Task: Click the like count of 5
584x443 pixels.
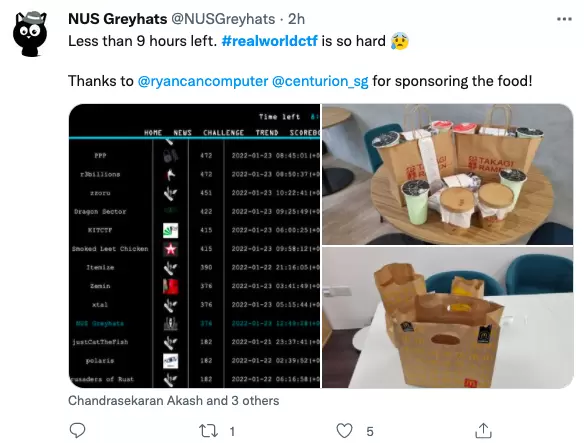Action: (x=369, y=431)
